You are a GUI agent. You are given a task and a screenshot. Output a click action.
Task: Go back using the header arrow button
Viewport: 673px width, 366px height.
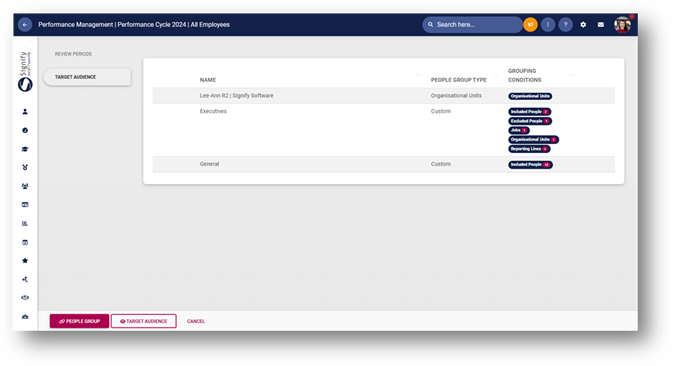[x=25, y=24]
